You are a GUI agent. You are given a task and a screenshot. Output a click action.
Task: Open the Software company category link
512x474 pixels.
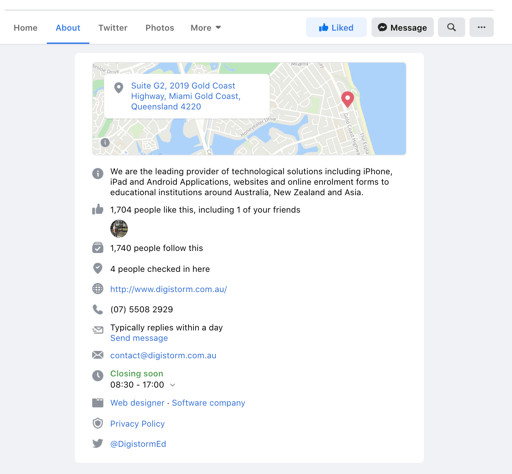pyautogui.click(x=208, y=403)
